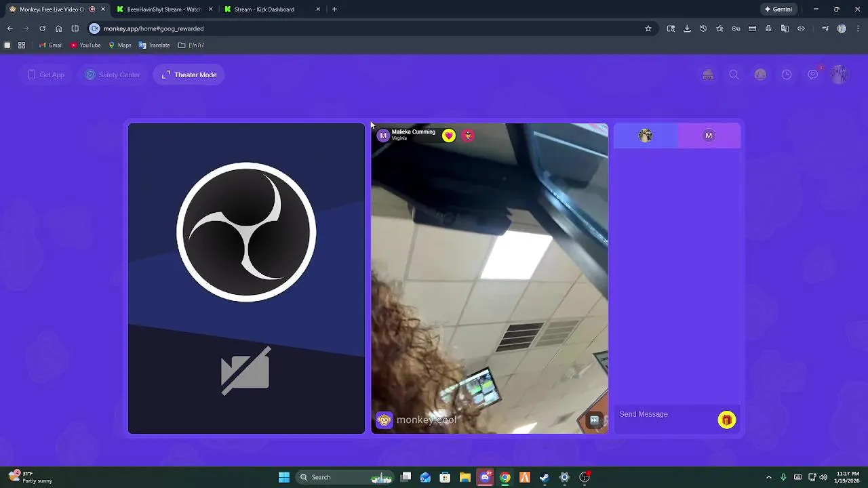Open the payment card toolbar icon
This screenshot has height=488, width=868.
752,28
